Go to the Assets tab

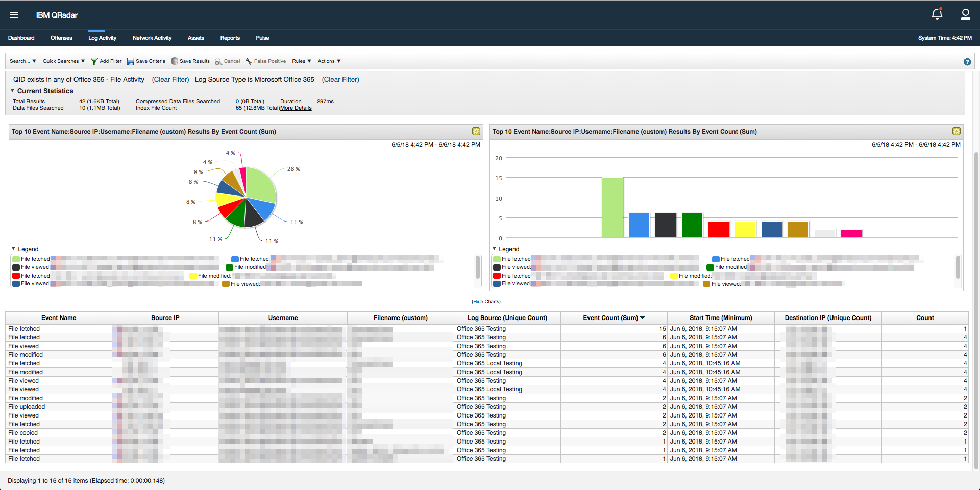[x=196, y=38]
